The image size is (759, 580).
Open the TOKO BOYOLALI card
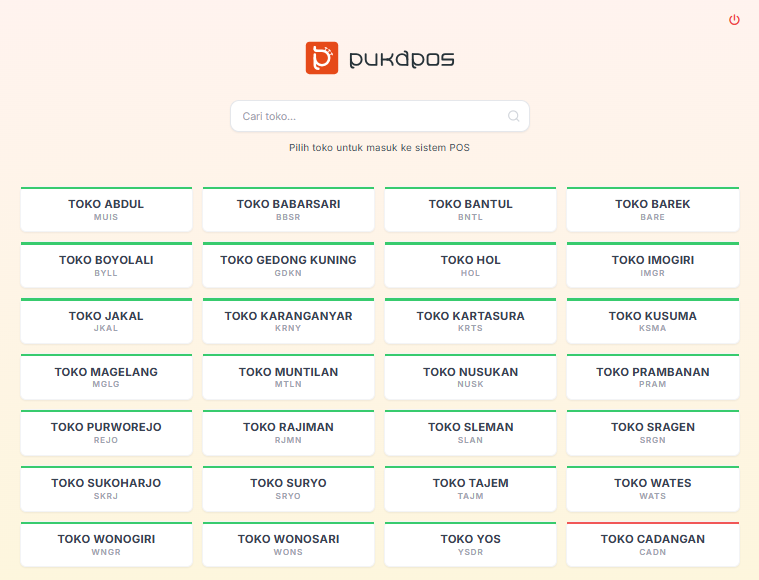click(x=106, y=265)
